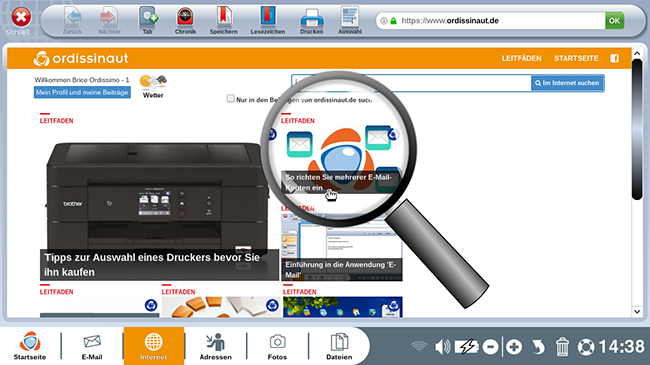Screen dimensions: 650x365
Task: Toggle the speaker volume icon
Action: click(x=442, y=346)
